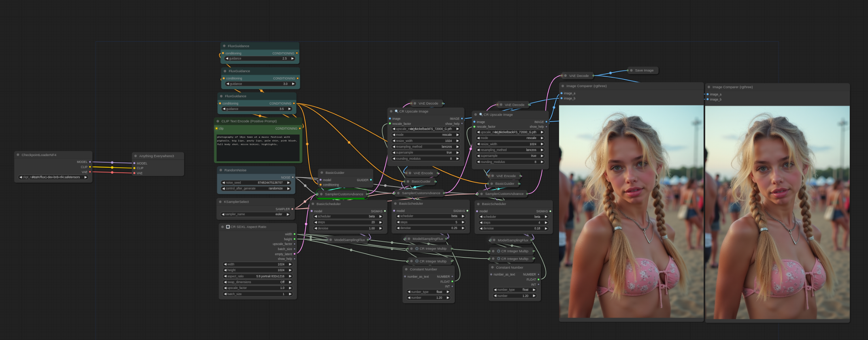Click the positive prompt text box
Image resolution: width=868 pixels, height=340 pixels.
coord(257,147)
